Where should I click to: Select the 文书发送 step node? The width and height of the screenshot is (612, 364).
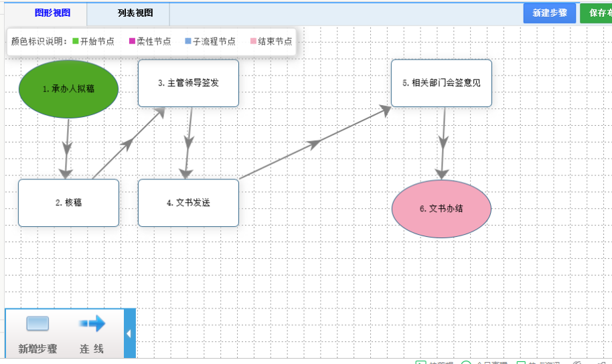tap(188, 203)
